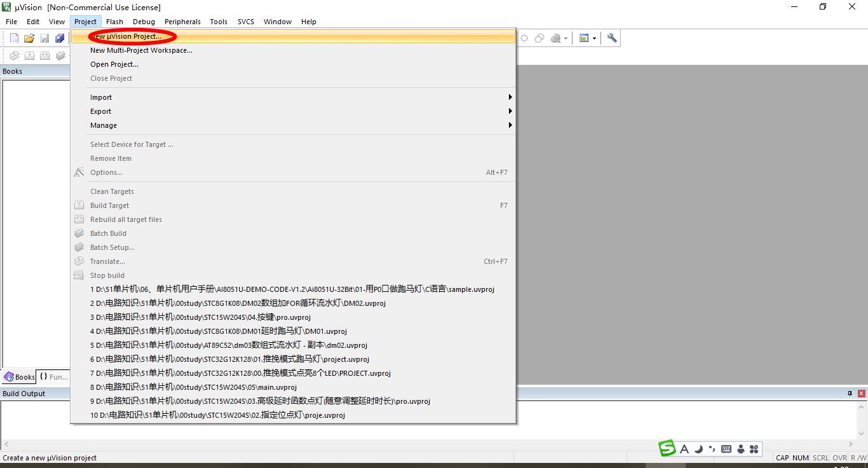Toggle Sogou Chinese/English mode letter A
Viewport: 868px width, 468px height.
684,449
